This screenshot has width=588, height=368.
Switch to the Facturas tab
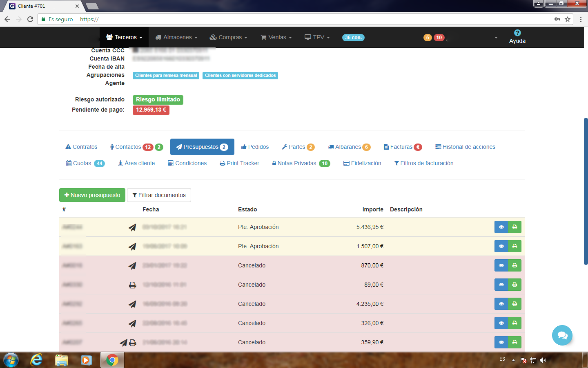[402, 147]
